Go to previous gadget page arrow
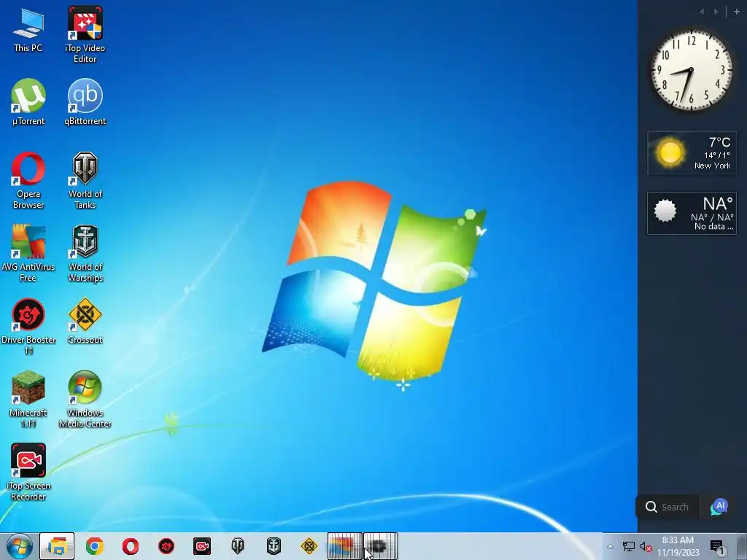Image resolution: width=747 pixels, height=560 pixels. (702, 12)
